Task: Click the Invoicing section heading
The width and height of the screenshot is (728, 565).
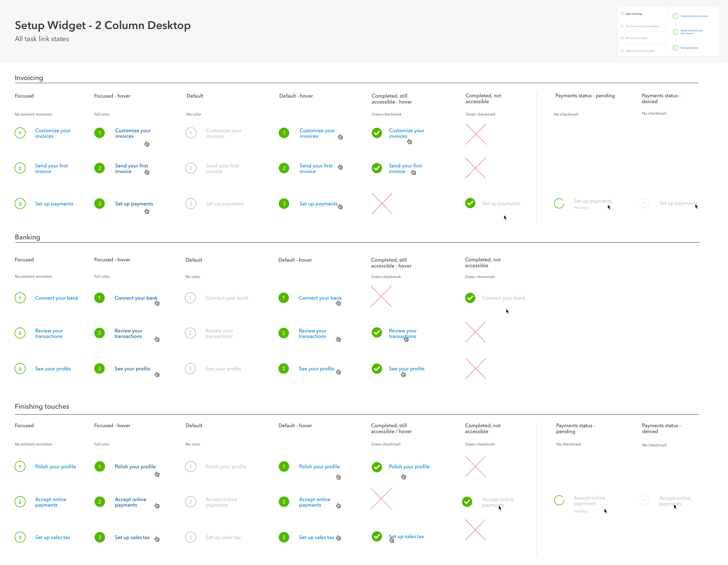Action: [x=29, y=78]
